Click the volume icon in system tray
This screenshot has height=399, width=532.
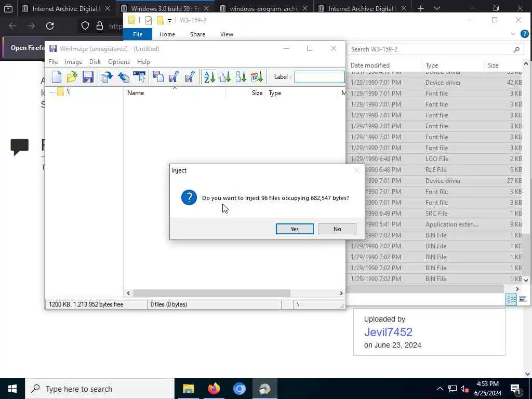464,389
